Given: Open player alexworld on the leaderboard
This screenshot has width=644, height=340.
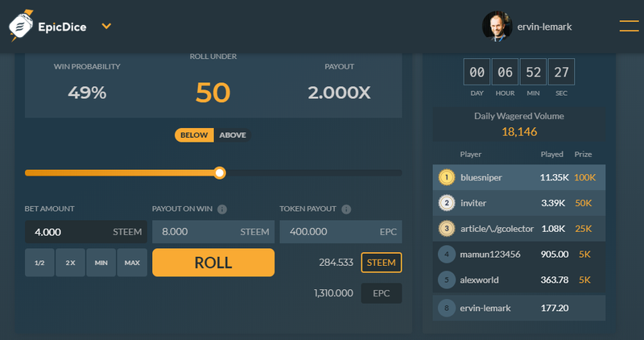Looking at the screenshot, I should coord(479,280).
